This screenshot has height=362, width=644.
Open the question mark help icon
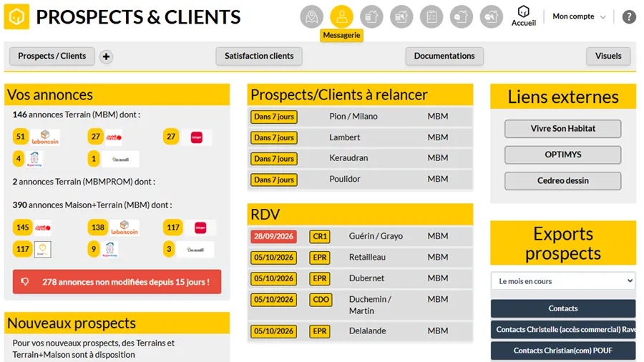point(629,17)
